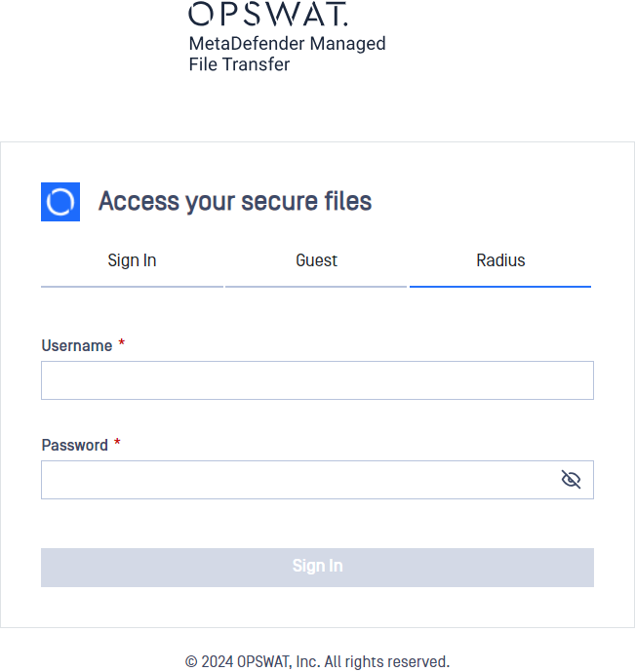The image size is (635, 672).
Task: Click the 'File Transfer' subtitle line
Action: [239, 64]
